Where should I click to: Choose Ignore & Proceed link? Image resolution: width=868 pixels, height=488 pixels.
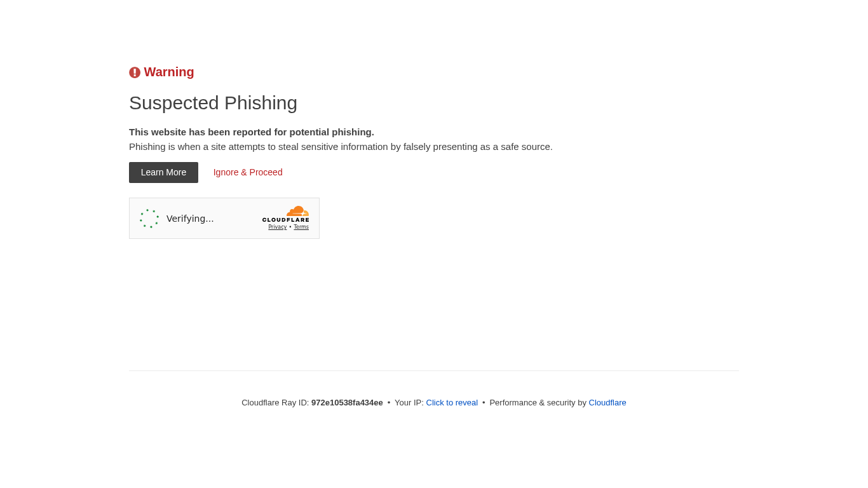(248, 172)
